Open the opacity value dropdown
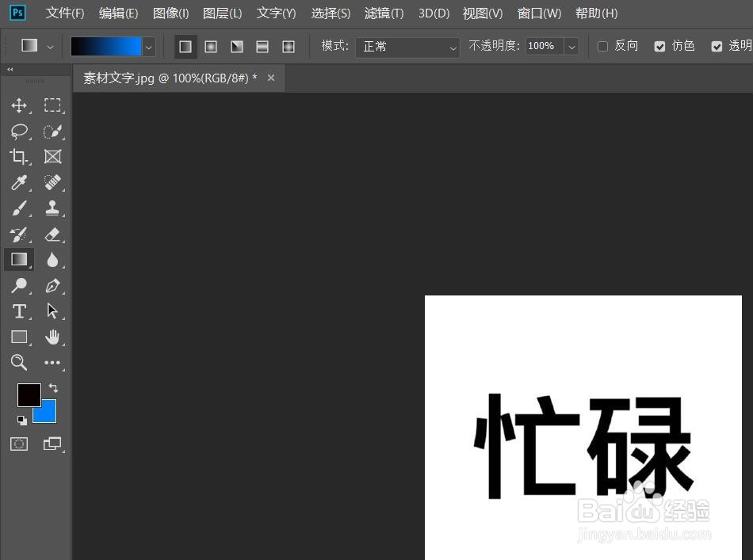Viewport: 753px width, 560px height. point(571,47)
